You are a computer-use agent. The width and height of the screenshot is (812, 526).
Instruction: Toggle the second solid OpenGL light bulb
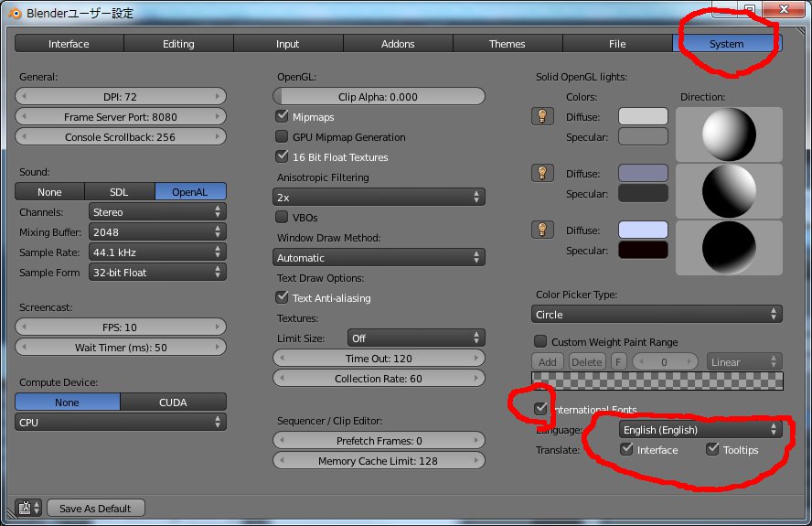[x=542, y=173]
